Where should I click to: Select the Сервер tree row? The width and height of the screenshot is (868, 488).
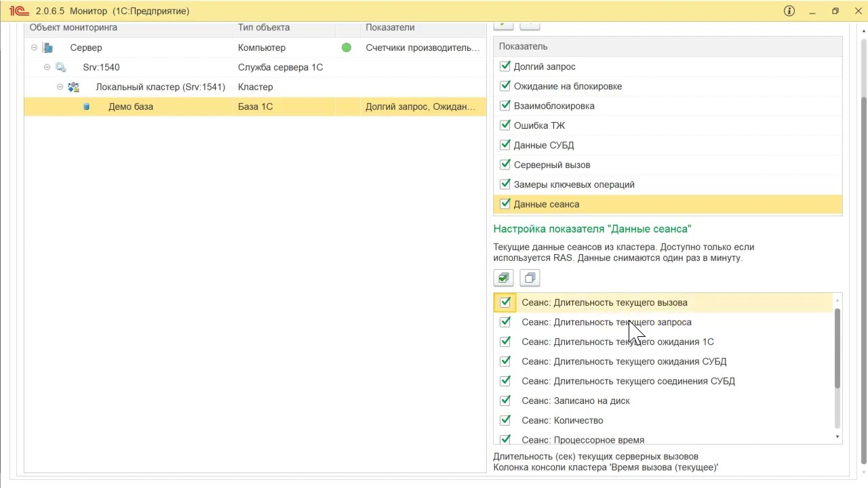[x=255, y=47]
